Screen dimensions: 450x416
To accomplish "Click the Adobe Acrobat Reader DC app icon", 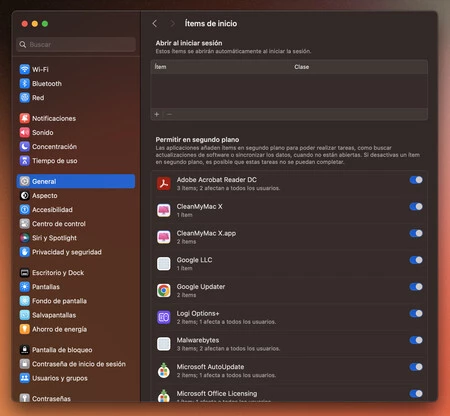I will click(x=164, y=184).
